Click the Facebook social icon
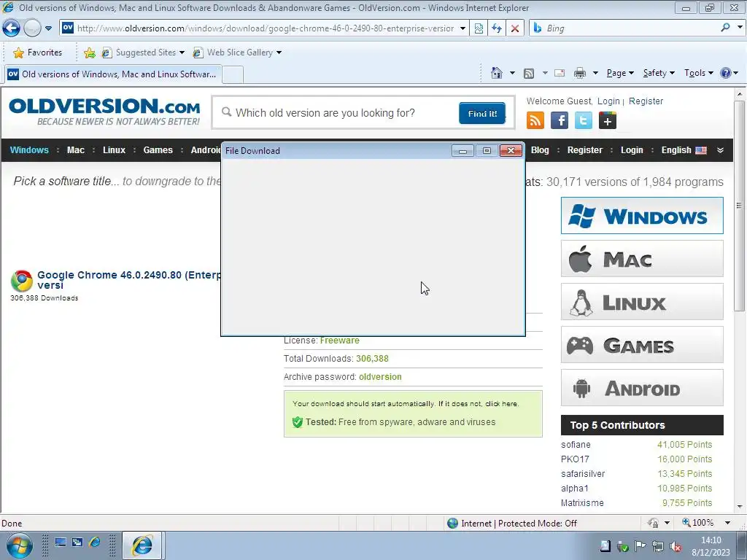The height and width of the screenshot is (560, 747). 560,120
